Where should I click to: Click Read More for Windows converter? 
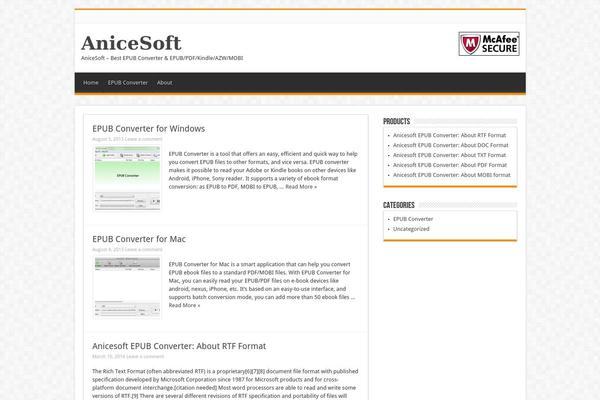click(301, 187)
